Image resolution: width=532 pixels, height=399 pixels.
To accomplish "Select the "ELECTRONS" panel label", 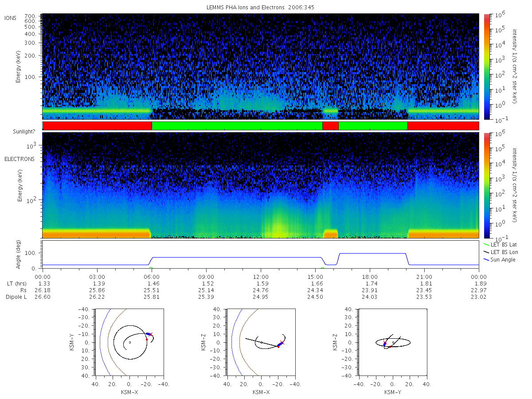I will point(19,159).
